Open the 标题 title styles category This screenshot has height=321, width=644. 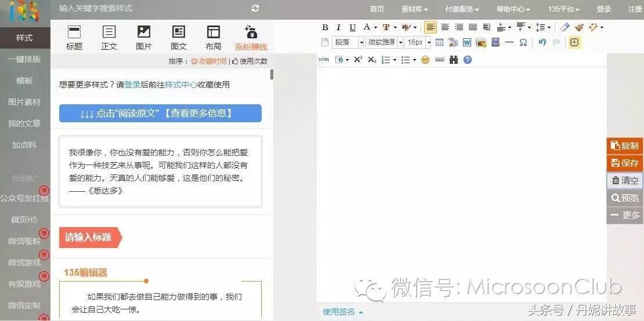74,37
